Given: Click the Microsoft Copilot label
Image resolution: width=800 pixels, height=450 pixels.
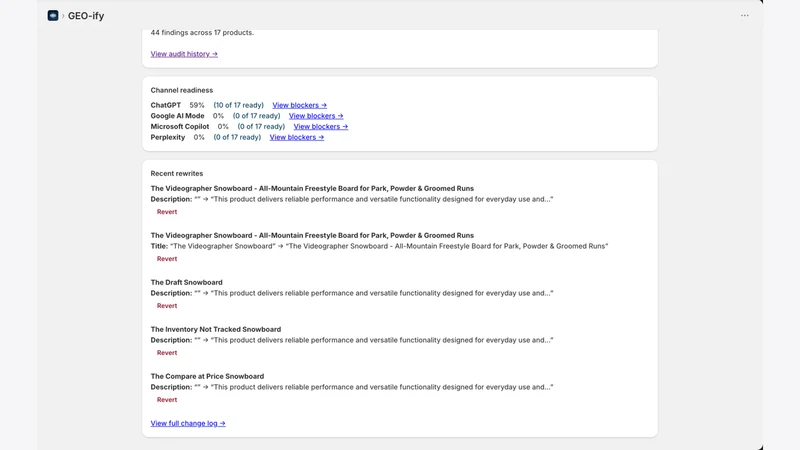Looking at the screenshot, I should [180, 127].
